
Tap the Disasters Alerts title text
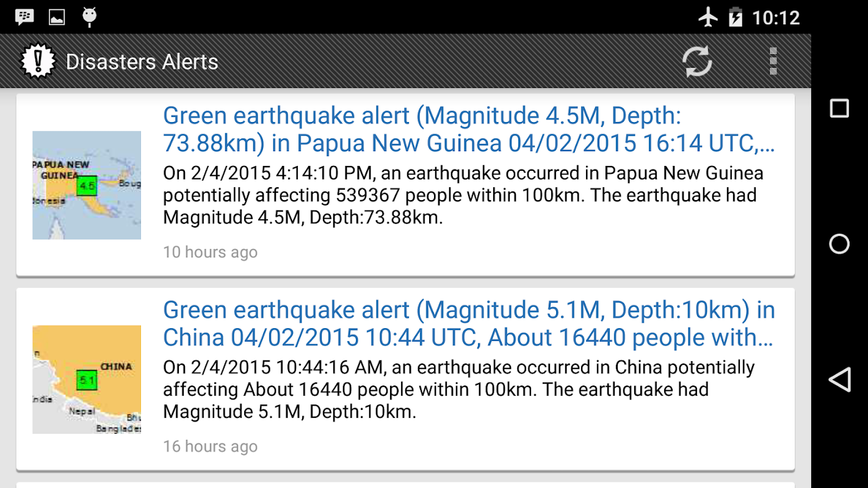142,62
